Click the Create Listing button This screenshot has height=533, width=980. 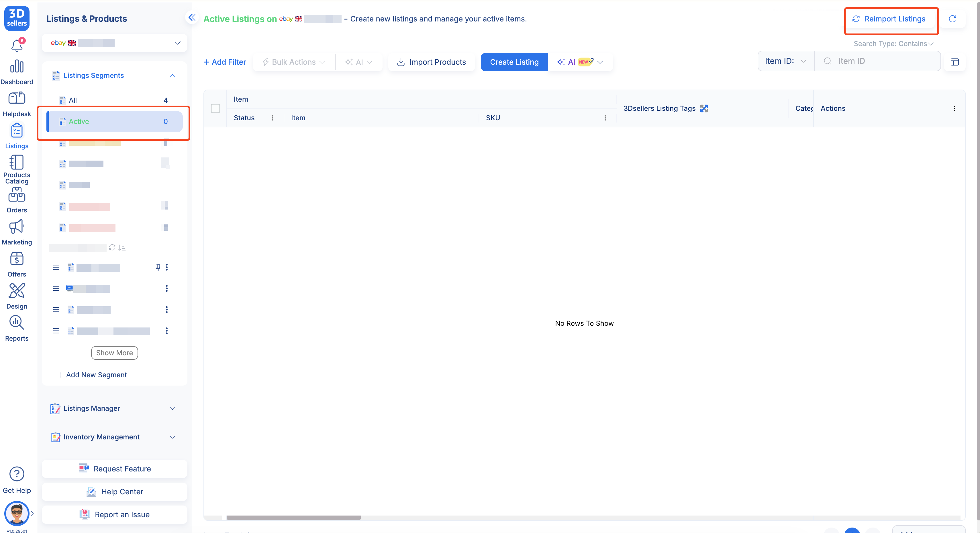tap(514, 62)
